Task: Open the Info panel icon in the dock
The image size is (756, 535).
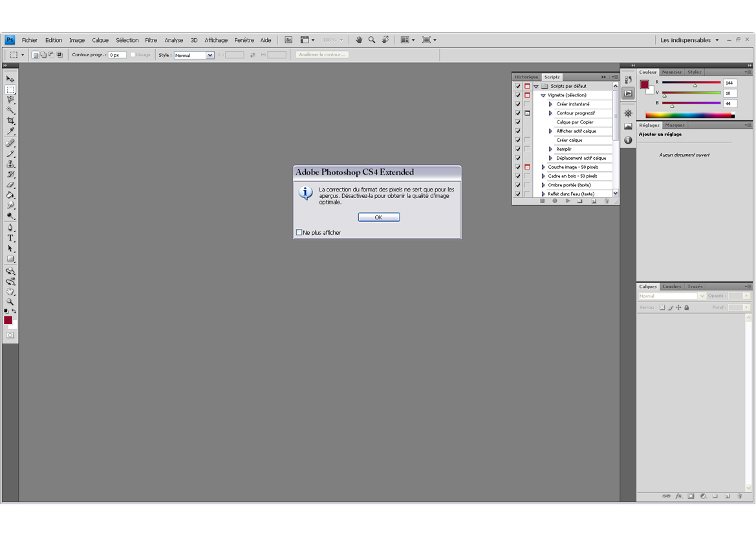Action: pyautogui.click(x=628, y=140)
